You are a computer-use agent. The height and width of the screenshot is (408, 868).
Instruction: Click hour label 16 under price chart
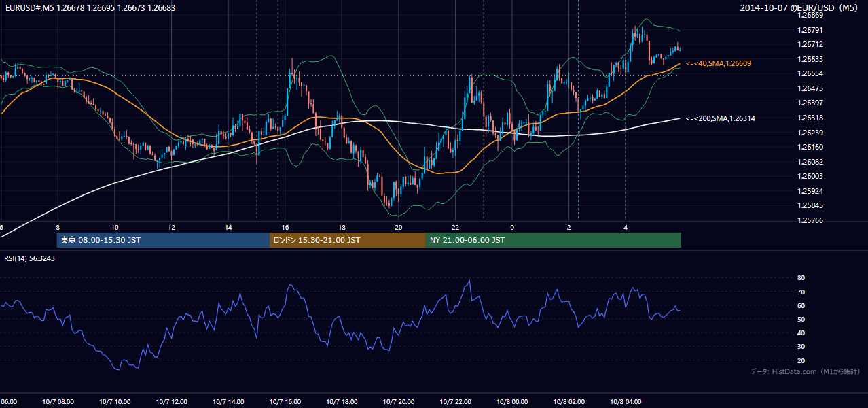tap(285, 227)
